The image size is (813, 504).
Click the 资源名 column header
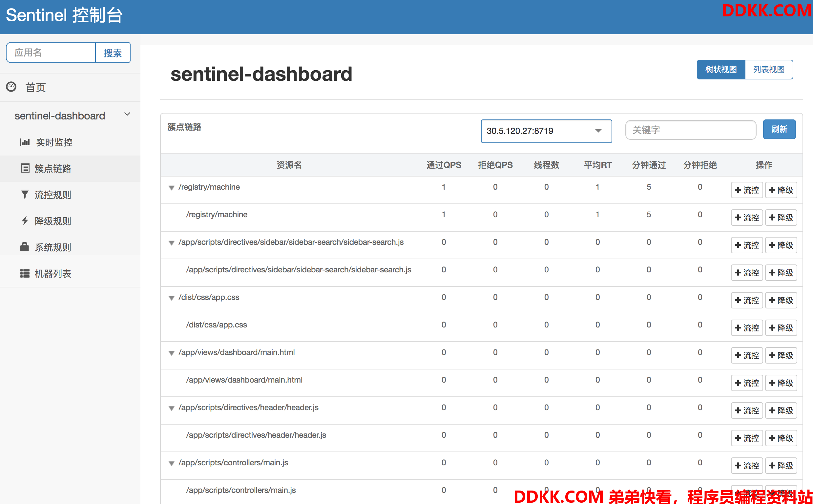[289, 165]
